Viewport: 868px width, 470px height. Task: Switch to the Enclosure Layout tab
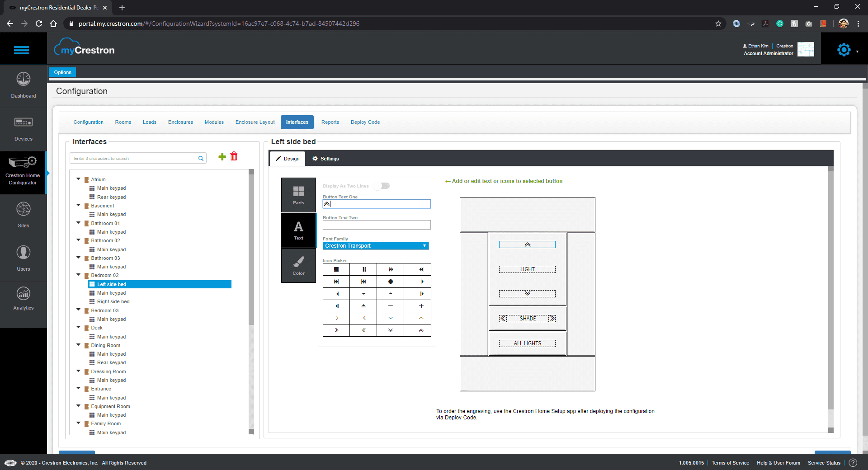[x=255, y=122]
